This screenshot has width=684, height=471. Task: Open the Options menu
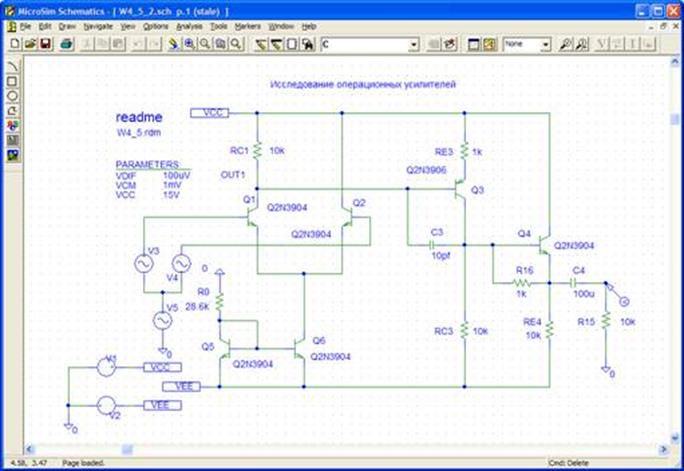(156, 27)
